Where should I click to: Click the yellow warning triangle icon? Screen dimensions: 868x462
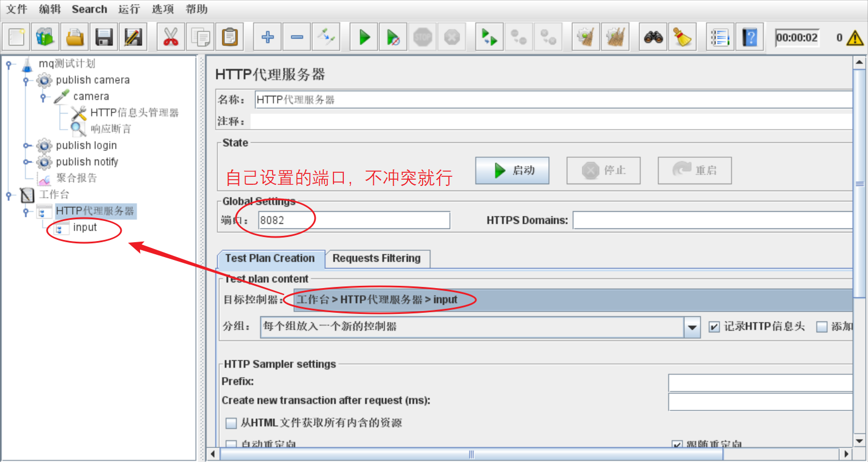pos(855,38)
